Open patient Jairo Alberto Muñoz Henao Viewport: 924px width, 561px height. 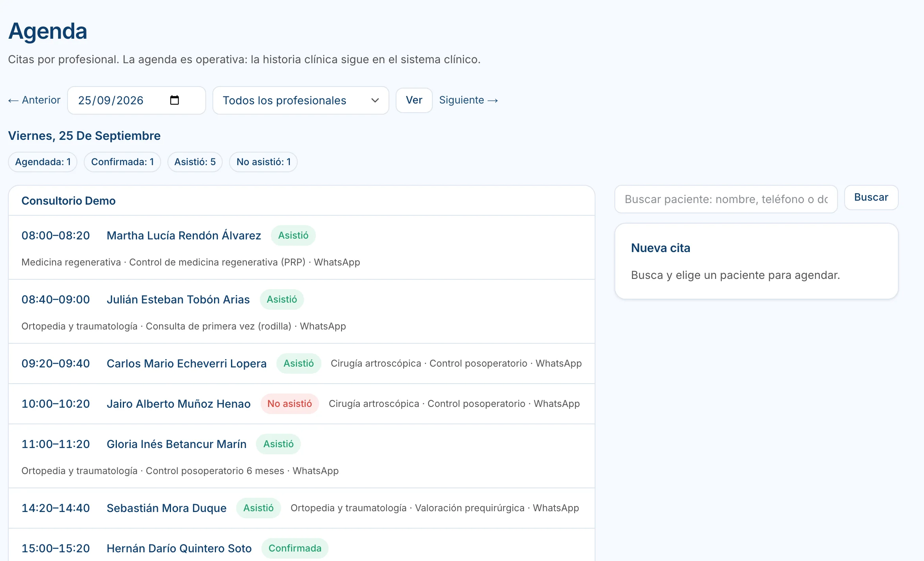(x=178, y=404)
